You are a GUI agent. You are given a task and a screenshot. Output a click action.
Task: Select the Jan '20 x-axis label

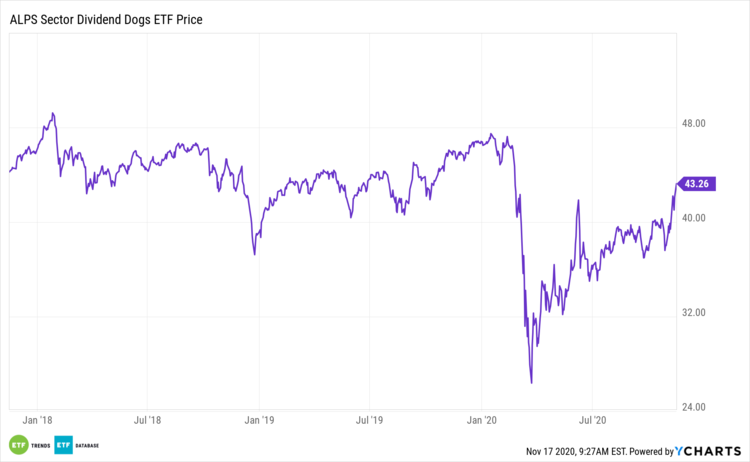(x=483, y=422)
